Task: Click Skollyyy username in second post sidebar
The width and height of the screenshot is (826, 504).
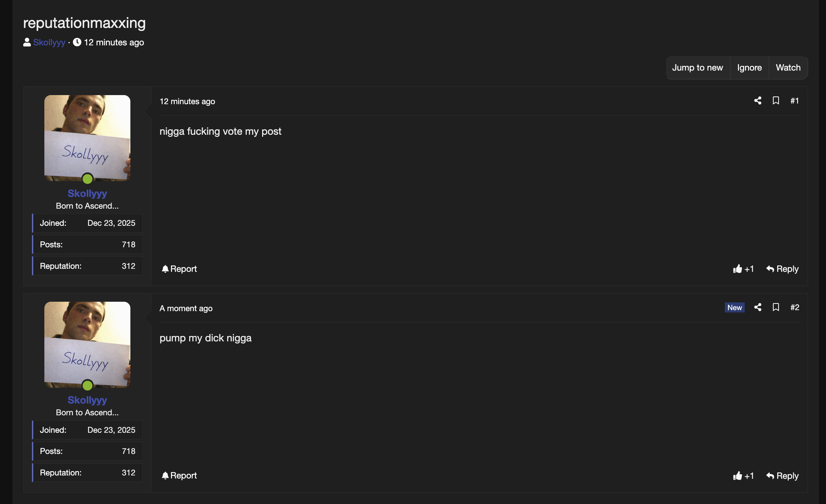Action: (87, 400)
